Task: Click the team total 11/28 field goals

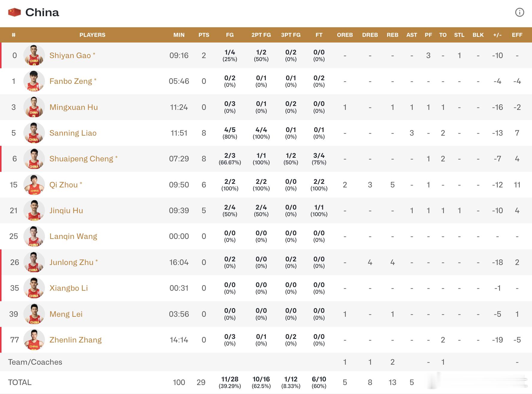Action: click(230, 379)
